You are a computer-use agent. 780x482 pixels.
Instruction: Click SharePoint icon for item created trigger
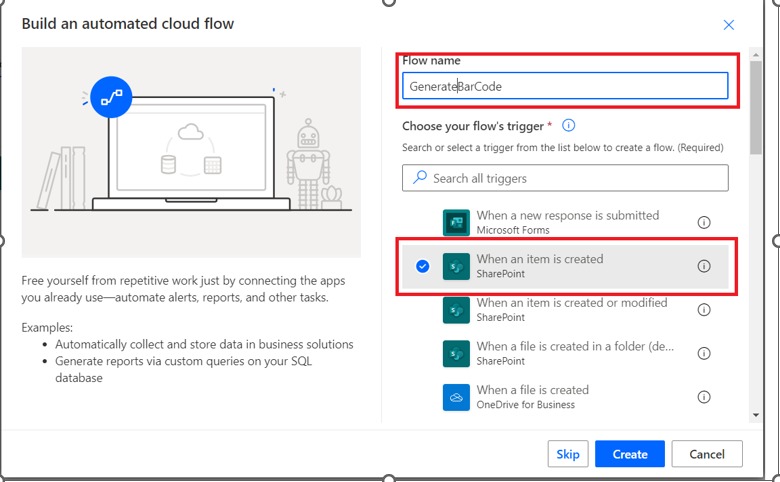tap(456, 266)
